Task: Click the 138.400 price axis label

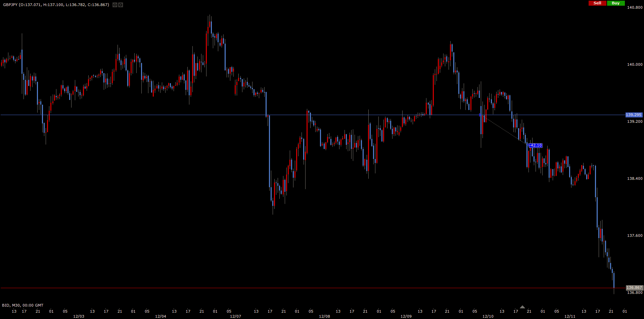Action: pos(635,178)
